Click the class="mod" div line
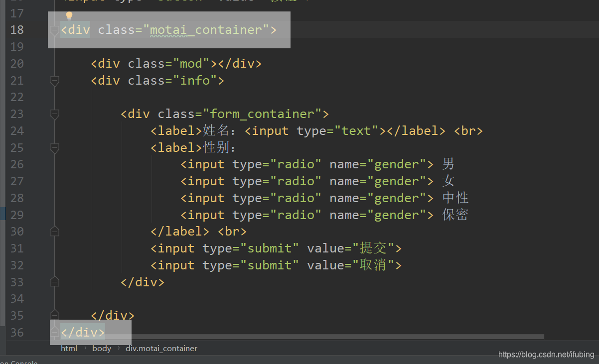The image size is (599, 364). (x=176, y=64)
